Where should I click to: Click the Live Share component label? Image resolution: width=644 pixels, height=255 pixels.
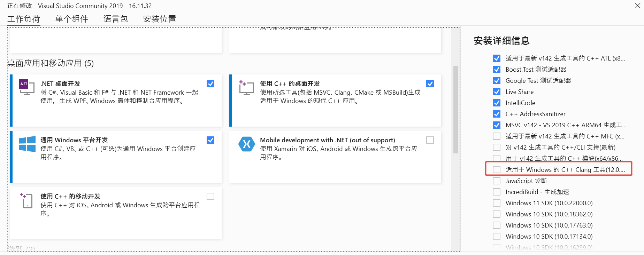(520, 92)
